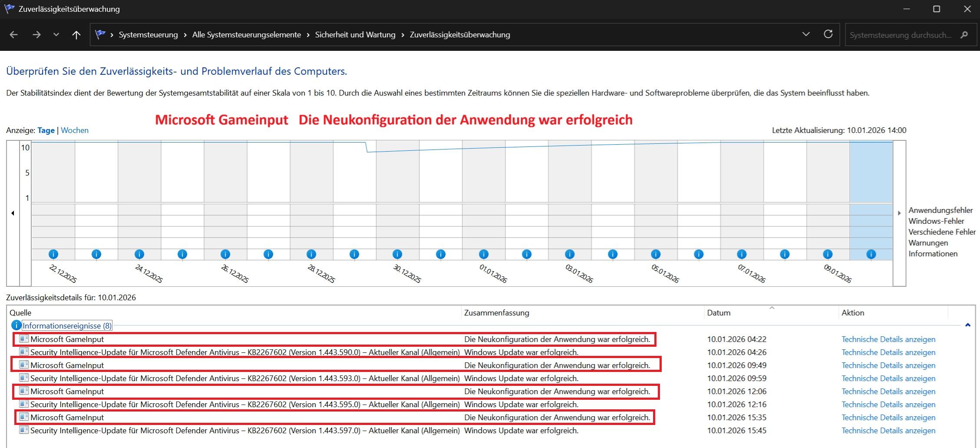Select the info icon for 07.01.2026

(x=742, y=254)
